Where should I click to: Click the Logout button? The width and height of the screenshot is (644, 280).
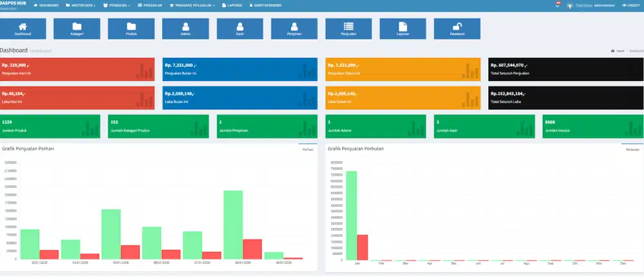[630, 5]
